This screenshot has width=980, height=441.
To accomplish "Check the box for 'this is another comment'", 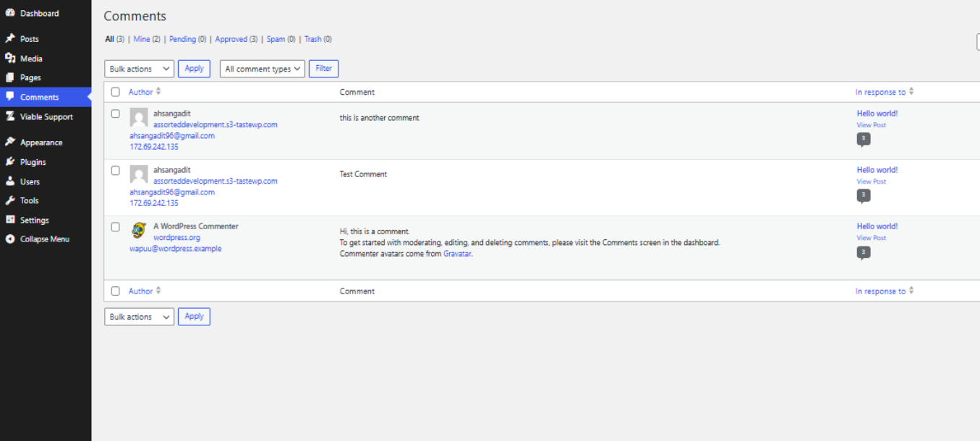I will [116, 114].
